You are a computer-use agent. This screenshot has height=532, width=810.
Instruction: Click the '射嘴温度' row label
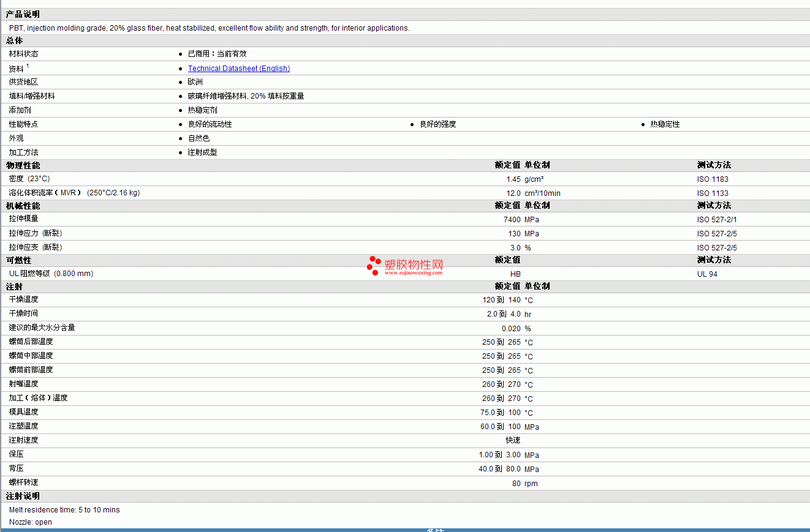(23, 384)
